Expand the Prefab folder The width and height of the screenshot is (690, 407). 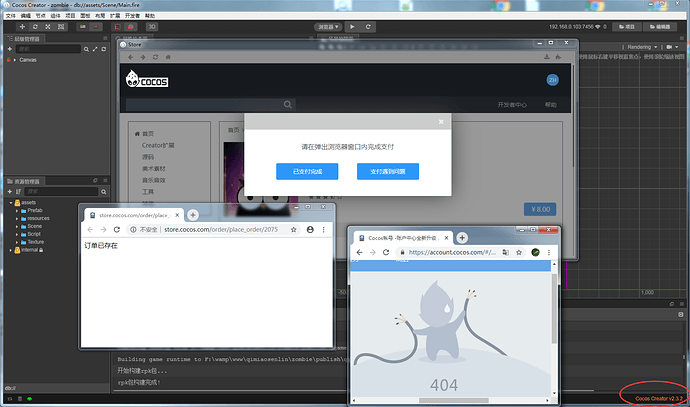coord(17,211)
